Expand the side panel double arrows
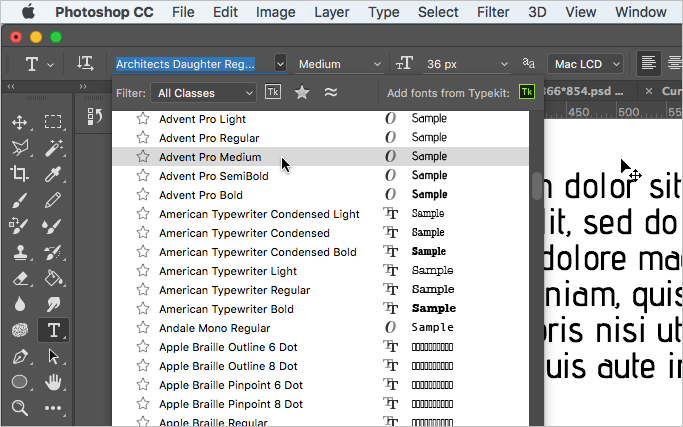The image size is (683, 427). click(83, 86)
